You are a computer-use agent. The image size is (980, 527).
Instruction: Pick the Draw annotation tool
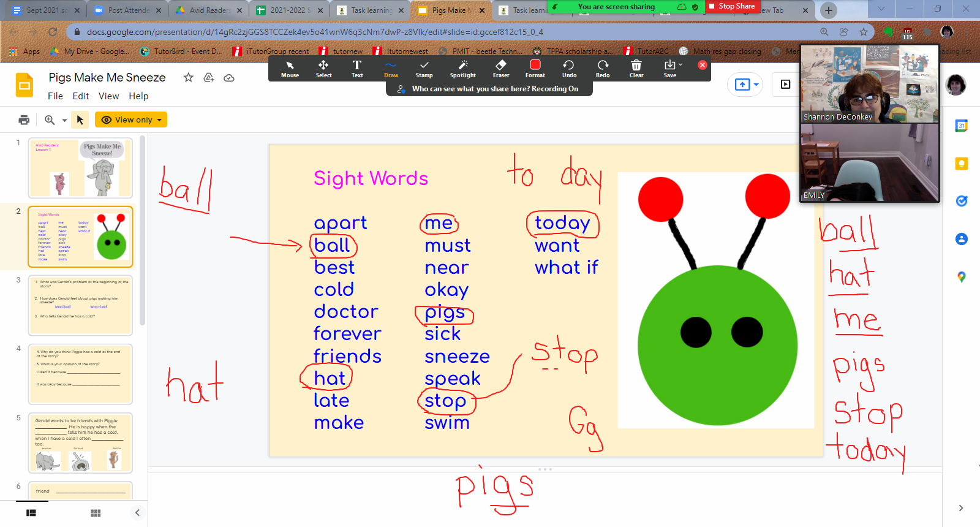(391, 69)
